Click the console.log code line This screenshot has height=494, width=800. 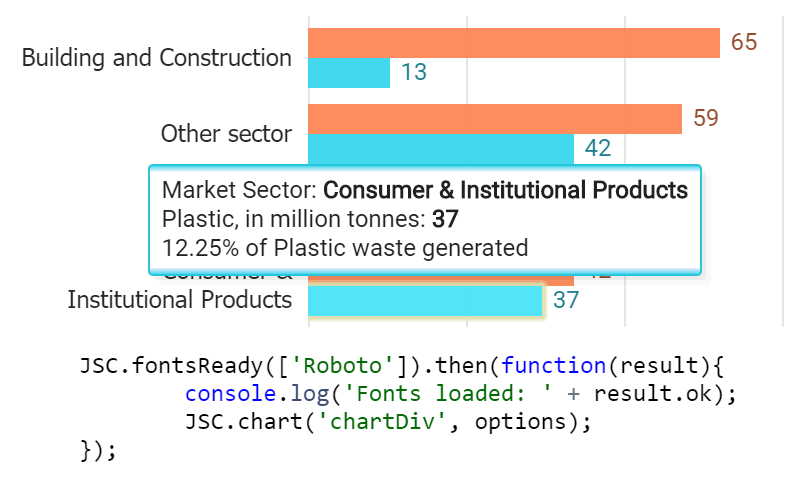coord(460,393)
